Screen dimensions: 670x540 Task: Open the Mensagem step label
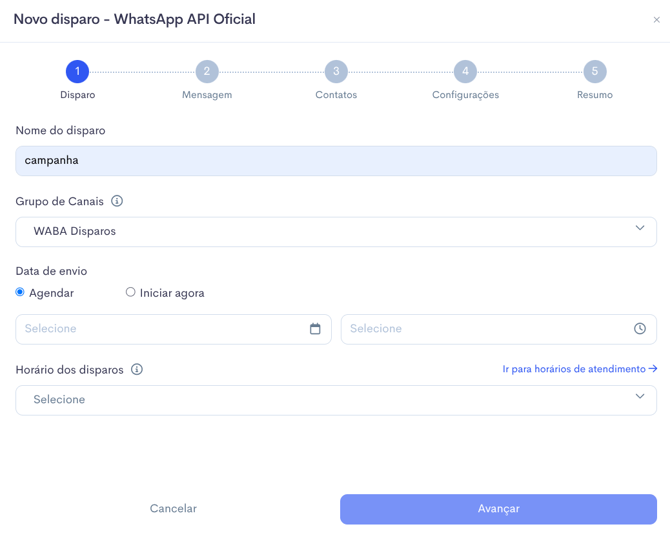[x=207, y=95]
